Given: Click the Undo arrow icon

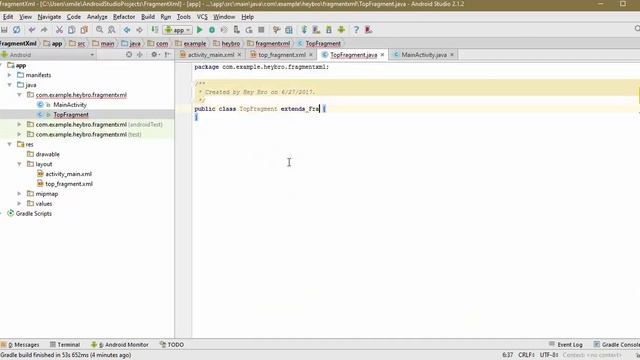Looking at the screenshot, I should pyautogui.click(x=32, y=30).
